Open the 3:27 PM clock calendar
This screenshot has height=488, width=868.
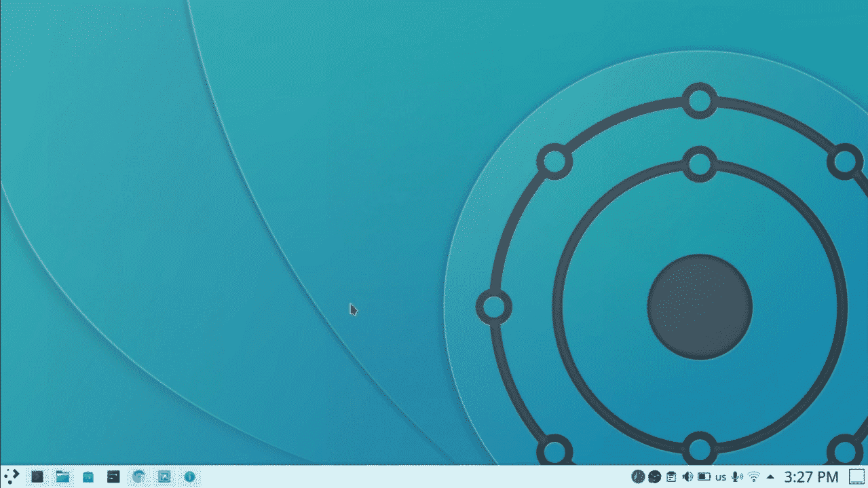(812, 477)
